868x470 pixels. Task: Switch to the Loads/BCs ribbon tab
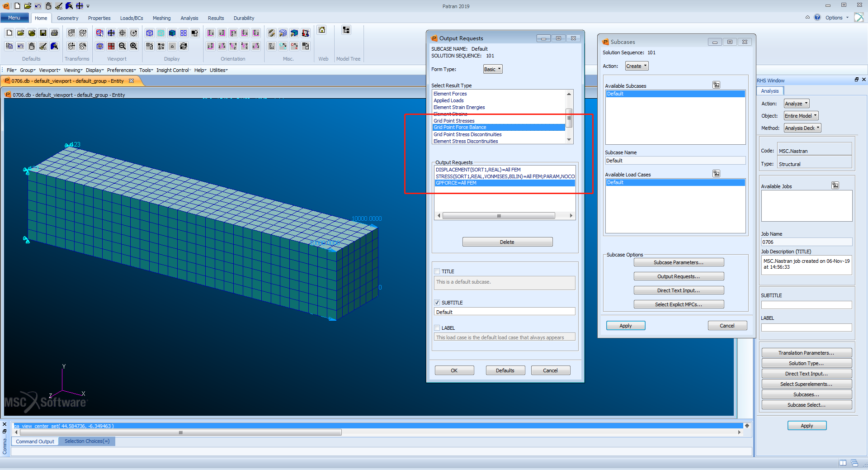[131, 18]
